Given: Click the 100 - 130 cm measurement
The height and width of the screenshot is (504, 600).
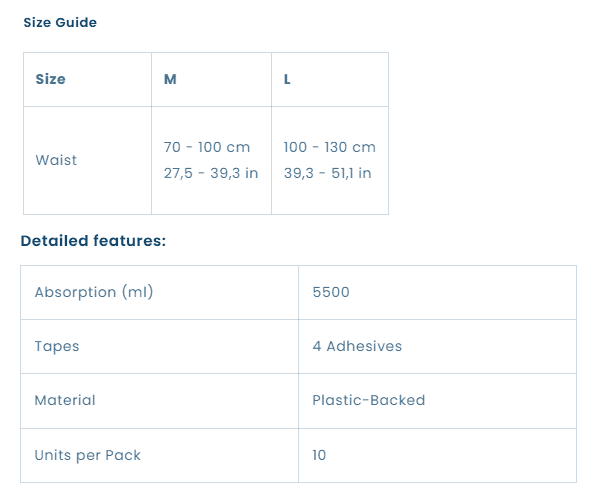Looking at the screenshot, I should pyautogui.click(x=329, y=147).
